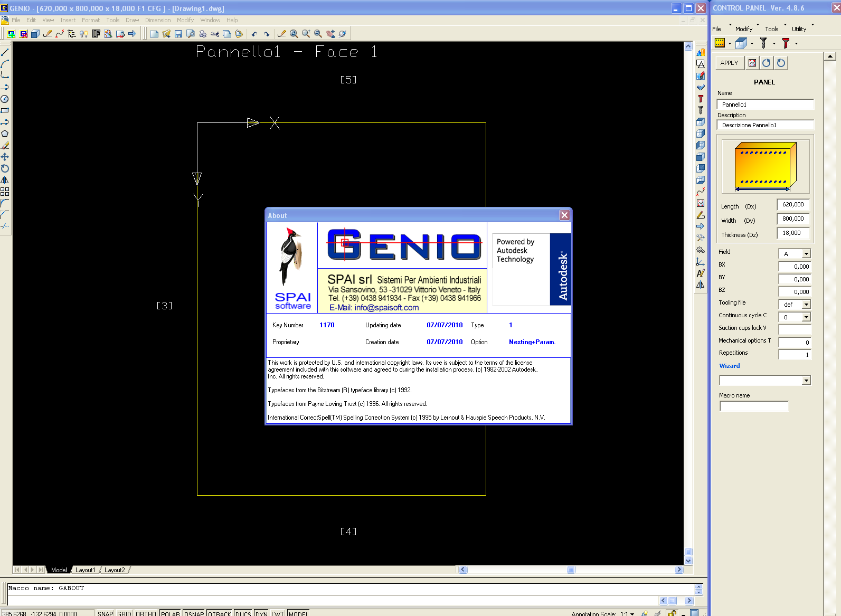This screenshot has width=841, height=616.
Task: Click the gears icon in right toolbar
Action: [701, 250]
